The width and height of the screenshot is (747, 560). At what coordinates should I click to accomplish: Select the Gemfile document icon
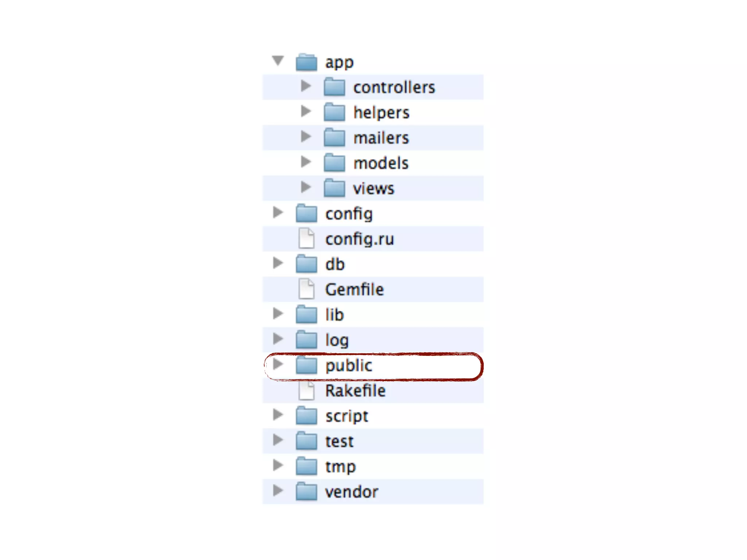(306, 289)
